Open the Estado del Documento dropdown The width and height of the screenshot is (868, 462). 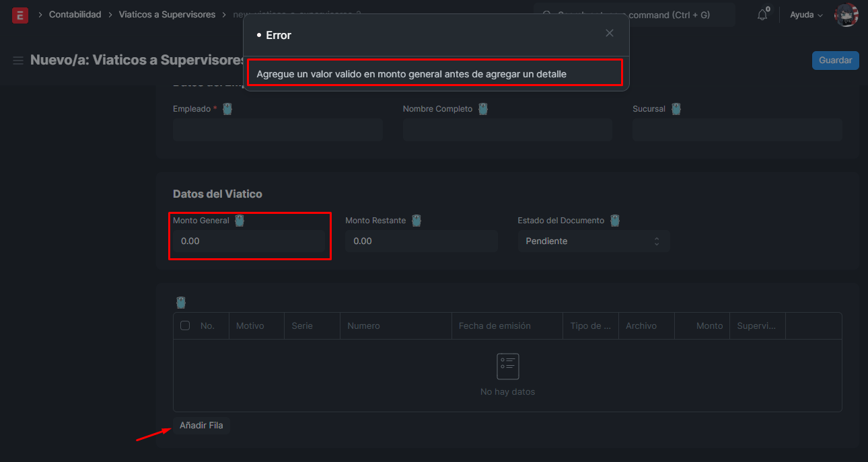[593, 241]
